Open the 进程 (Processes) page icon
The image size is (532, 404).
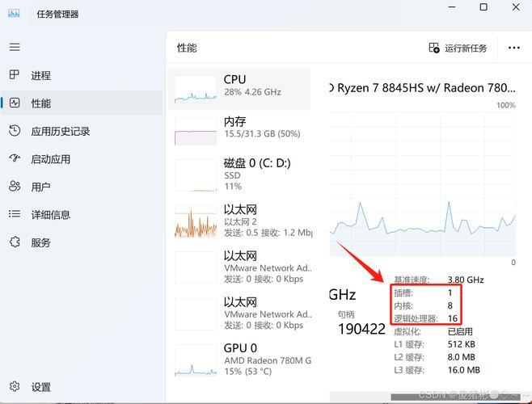(15, 74)
